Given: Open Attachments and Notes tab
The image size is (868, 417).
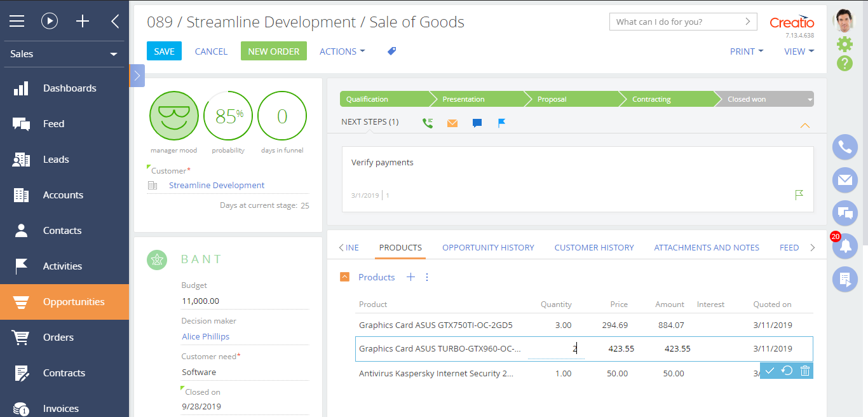Looking at the screenshot, I should tap(707, 247).
